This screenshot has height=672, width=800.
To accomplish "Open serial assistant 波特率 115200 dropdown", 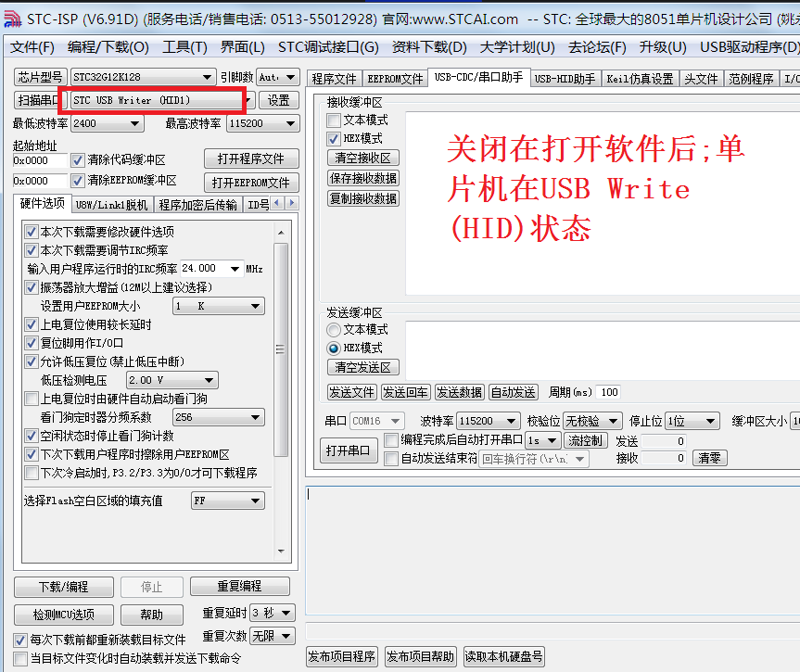I will click(489, 421).
